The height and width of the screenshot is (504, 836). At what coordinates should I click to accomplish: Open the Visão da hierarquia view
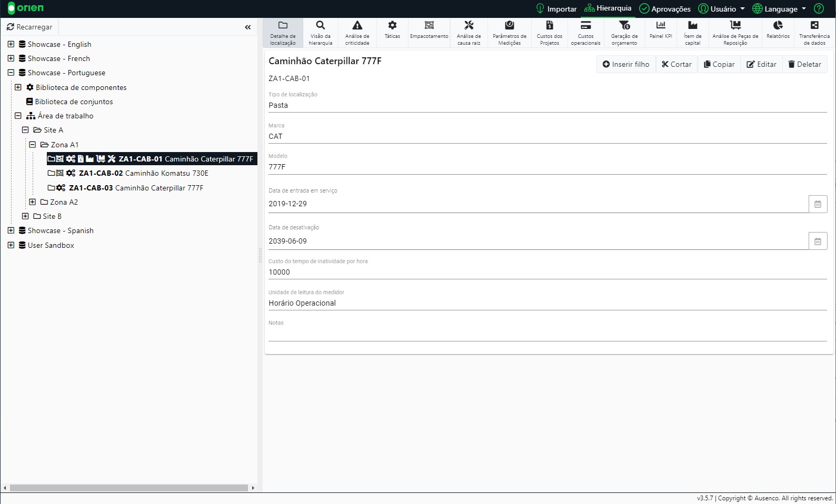click(x=320, y=33)
